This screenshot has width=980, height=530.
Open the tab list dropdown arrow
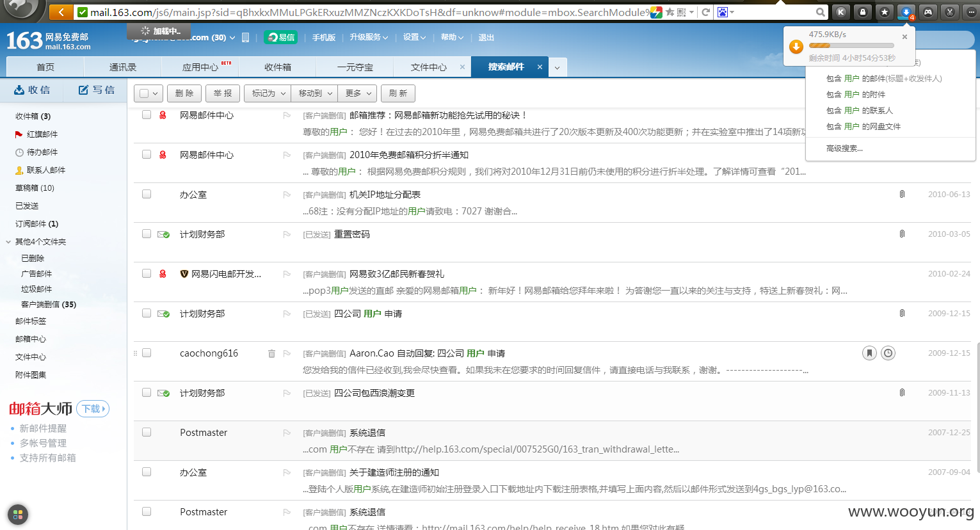pyautogui.click(x=557, y=67)
